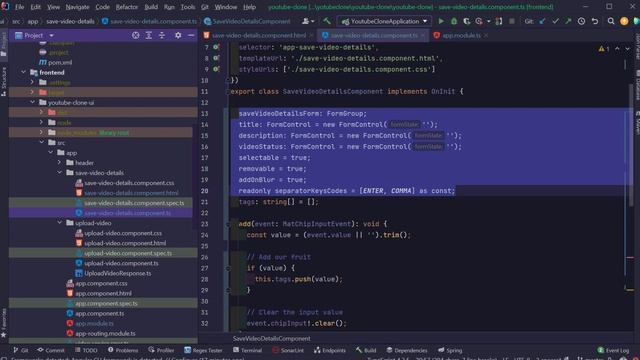Collapse the src folder

coord(42,142)
